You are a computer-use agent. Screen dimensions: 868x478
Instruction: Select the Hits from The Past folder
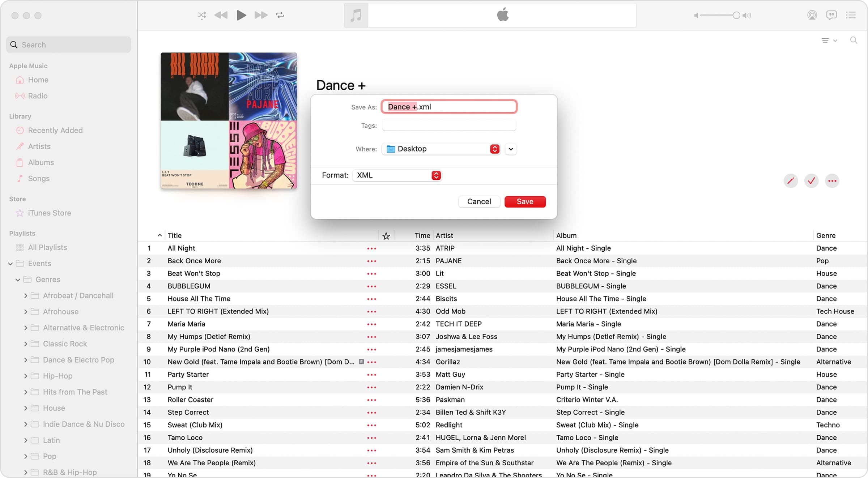(x=75, y=392)
